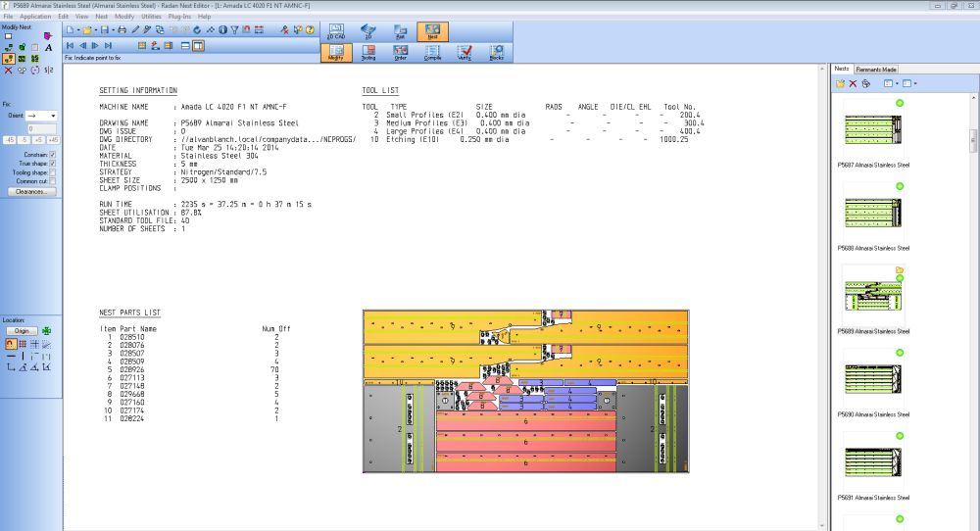
Task: Click the Order mode icon
Action: 400,53
